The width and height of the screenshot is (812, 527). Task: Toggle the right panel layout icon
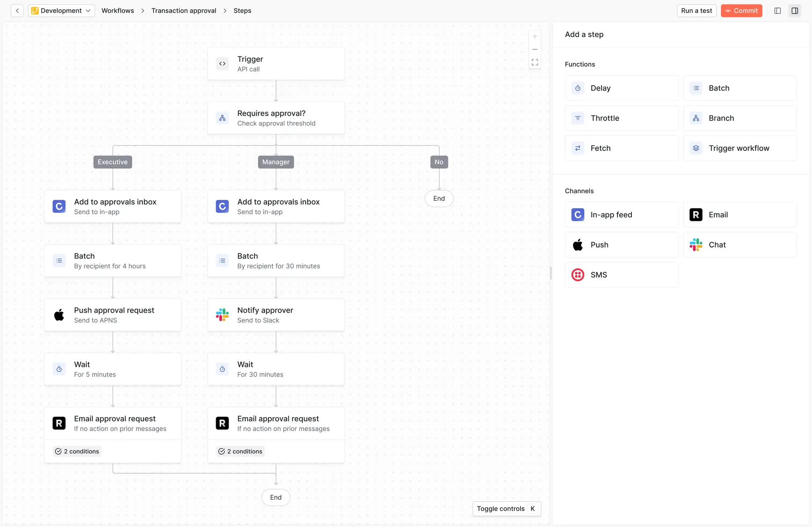[x=795, y=11]
